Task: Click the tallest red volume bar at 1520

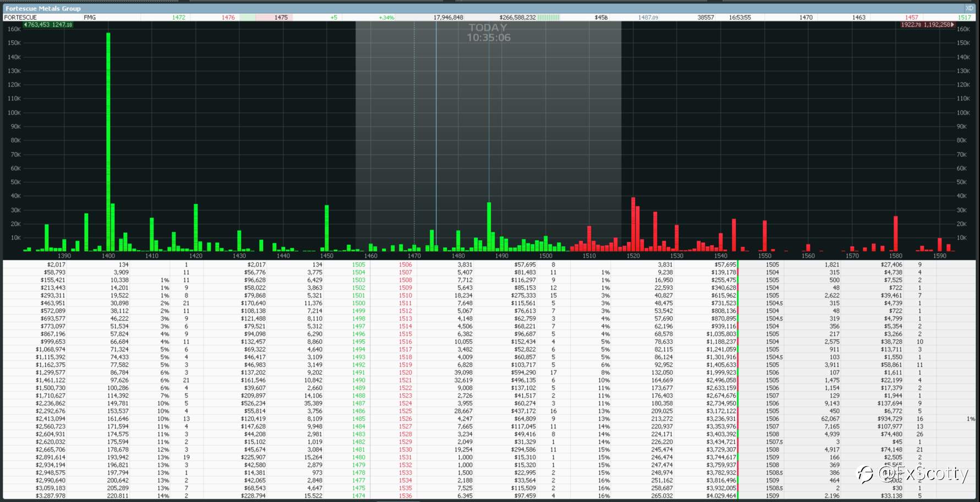Action: 633,225
